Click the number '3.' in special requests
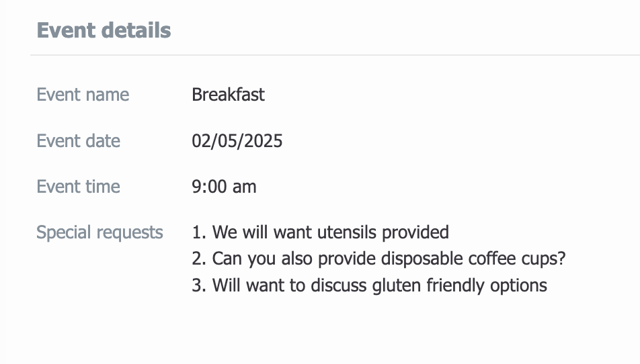640x364 pixels. tap(199, 285)
